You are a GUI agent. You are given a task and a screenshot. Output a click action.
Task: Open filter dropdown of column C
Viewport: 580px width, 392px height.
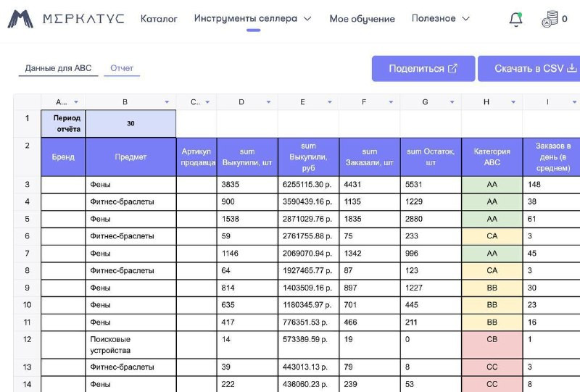207,102
